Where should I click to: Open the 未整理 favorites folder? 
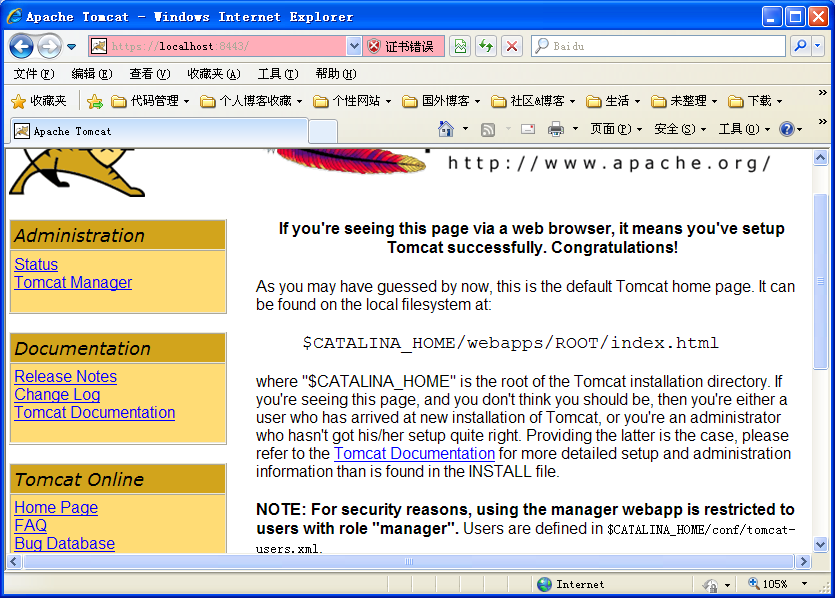click(684, 101)
